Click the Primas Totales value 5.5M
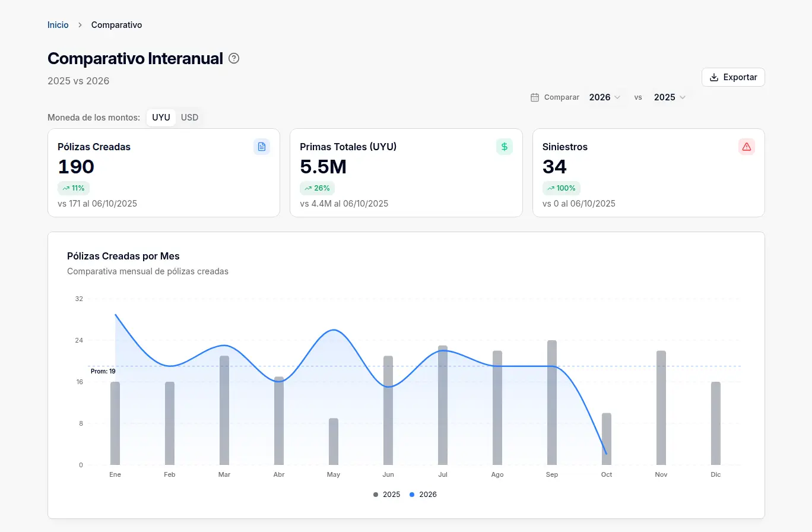This screenshot has height=532, width=812. tap(323, 167)
